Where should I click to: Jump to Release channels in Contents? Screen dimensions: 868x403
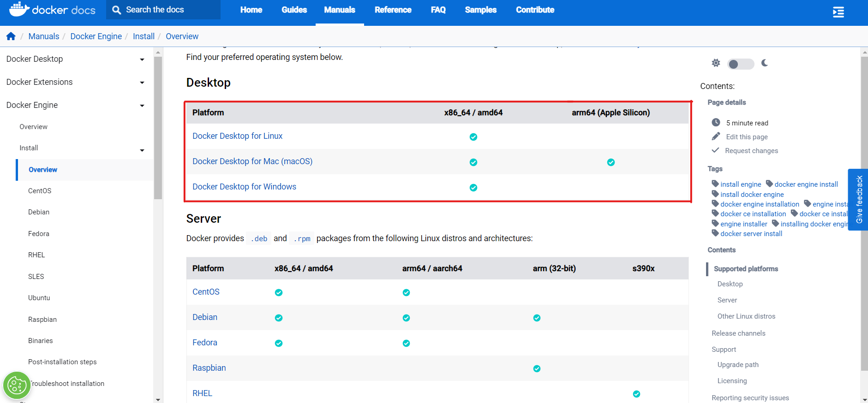pyautogui.click(x=738, y=333)
